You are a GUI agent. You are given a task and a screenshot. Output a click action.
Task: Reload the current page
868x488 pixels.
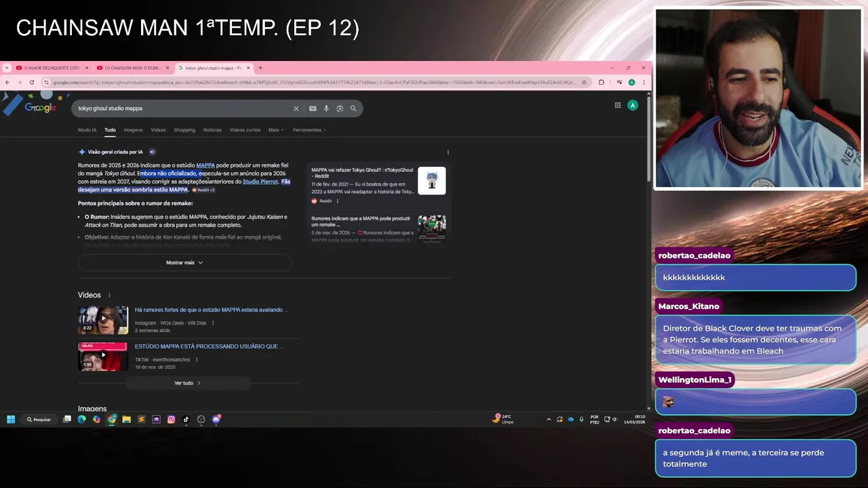[32, 82]
